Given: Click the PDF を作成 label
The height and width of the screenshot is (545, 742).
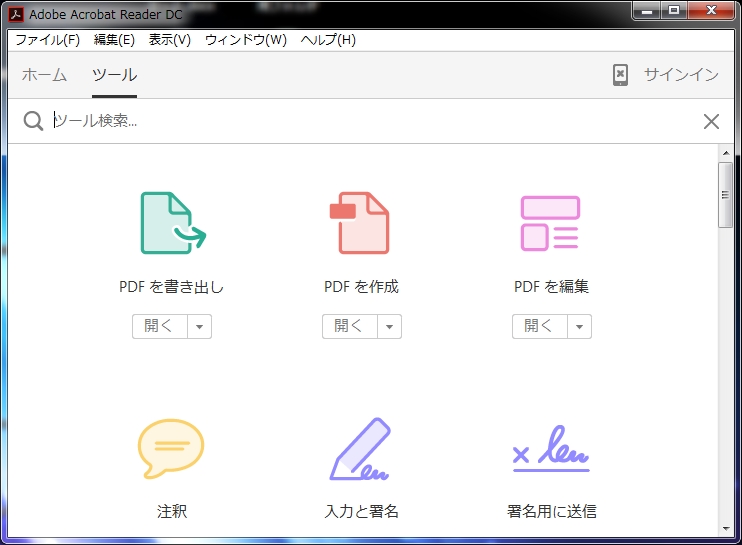Looking at the screenshot, I should click(x=361, y=287).
